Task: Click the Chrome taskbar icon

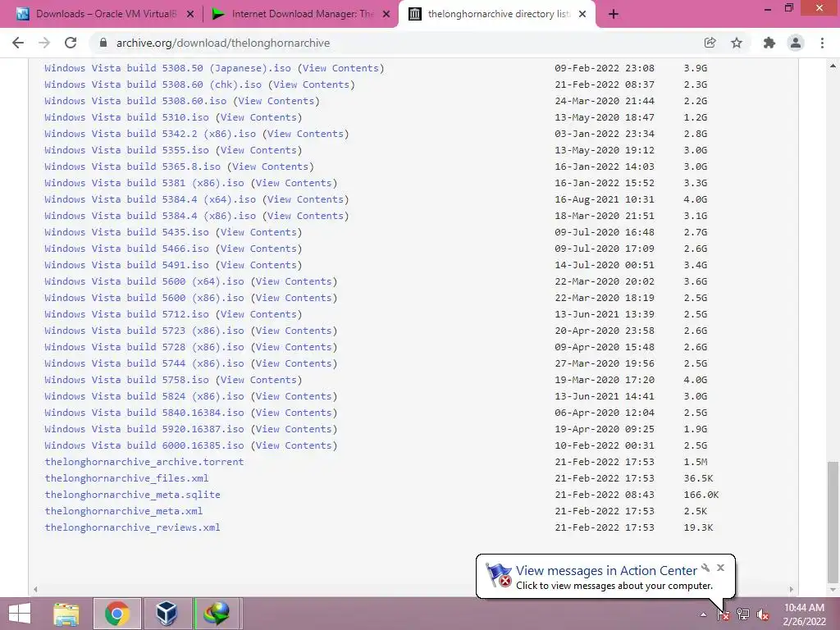Action: [x=117, y=614]
